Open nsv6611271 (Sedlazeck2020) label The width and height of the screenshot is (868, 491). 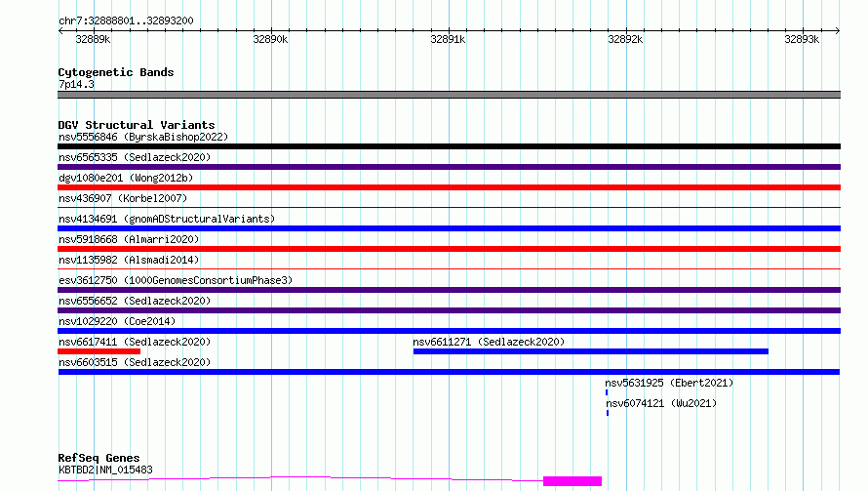[x=489, y=342]
